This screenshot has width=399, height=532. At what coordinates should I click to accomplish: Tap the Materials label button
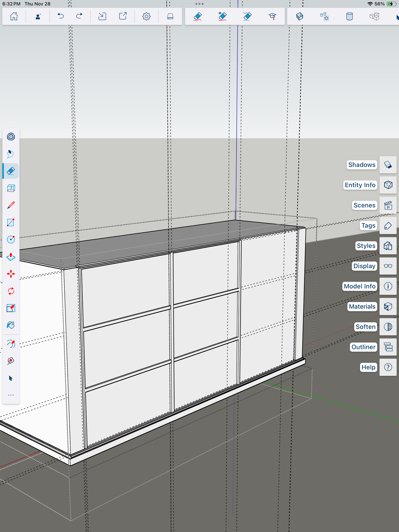click(x=362, y=306)
